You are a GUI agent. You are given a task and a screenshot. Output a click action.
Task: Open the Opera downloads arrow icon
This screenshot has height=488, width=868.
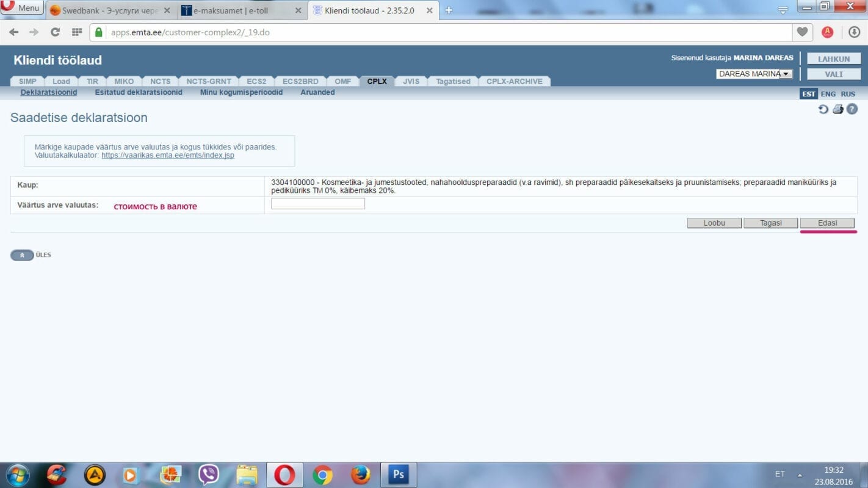854,32
